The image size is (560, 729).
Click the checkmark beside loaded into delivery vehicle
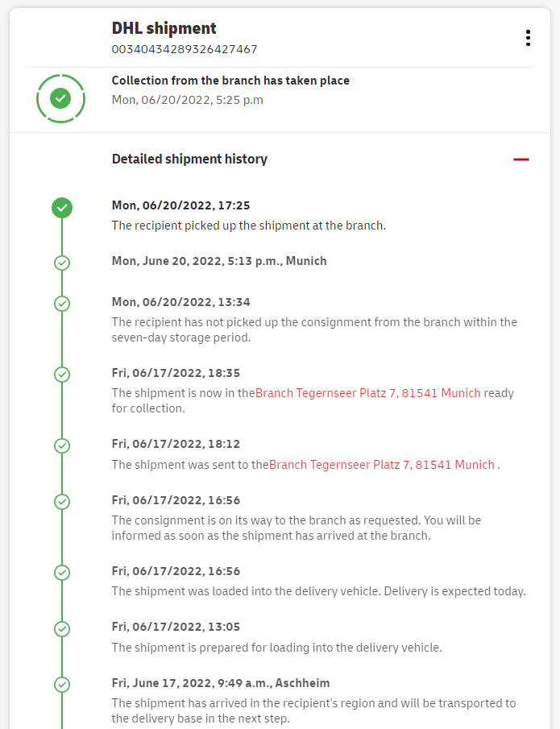(x=62, y=573)
